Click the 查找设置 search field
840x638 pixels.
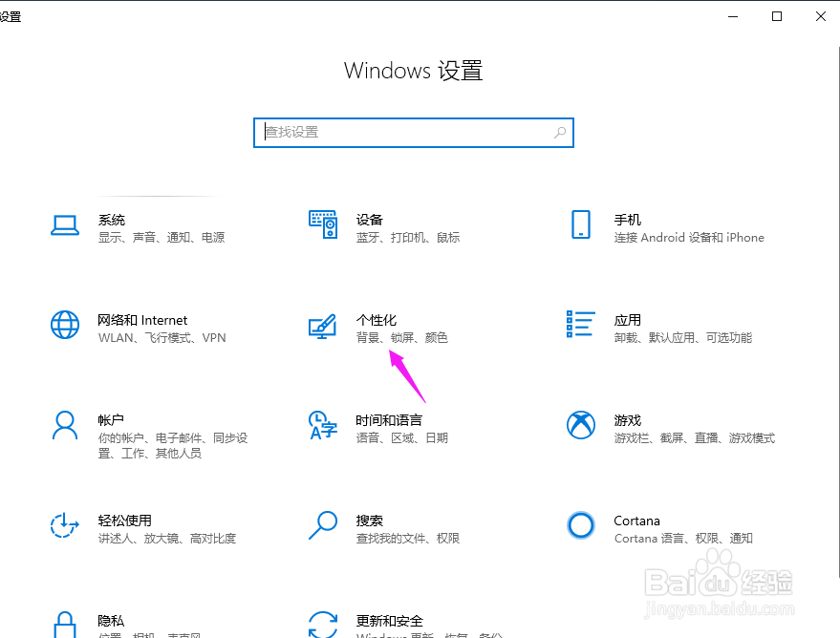414,133
